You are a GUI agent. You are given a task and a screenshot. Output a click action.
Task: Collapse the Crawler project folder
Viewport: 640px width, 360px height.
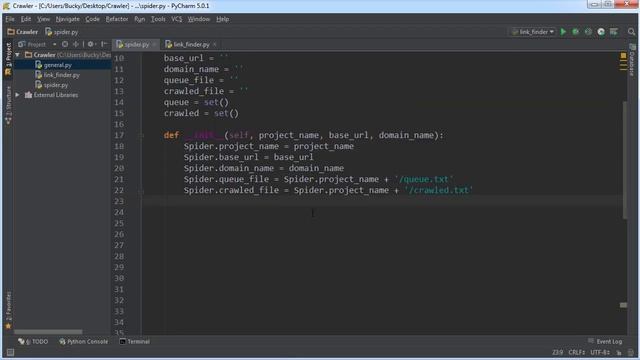[18, 55]
